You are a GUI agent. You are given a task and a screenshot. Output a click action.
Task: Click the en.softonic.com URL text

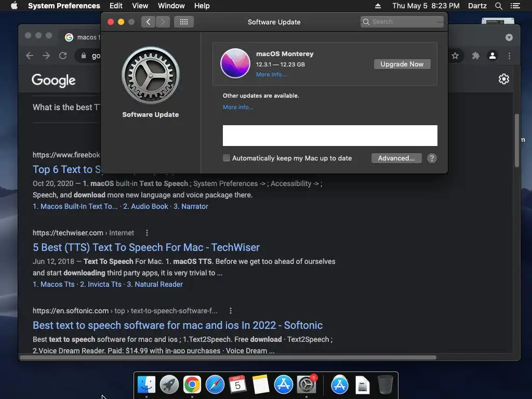pyautogui.click(x=71, y=311)
